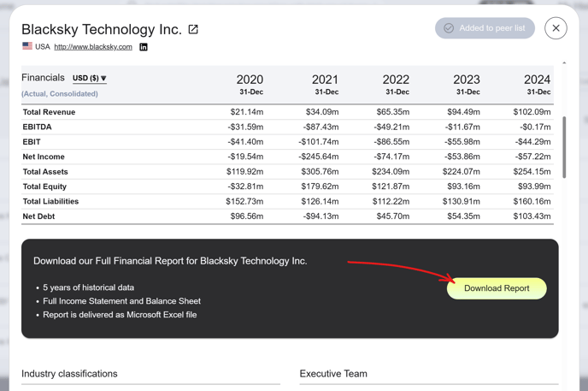Open external link icon beside company name
Viewport: 588px width, 391px height.
click(x=193, y=29)
